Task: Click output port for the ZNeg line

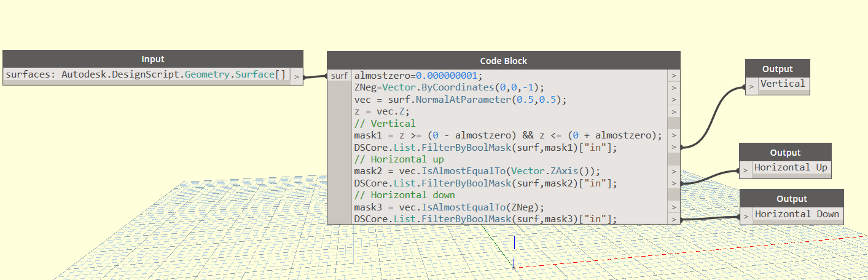Action: pos(674,87)
